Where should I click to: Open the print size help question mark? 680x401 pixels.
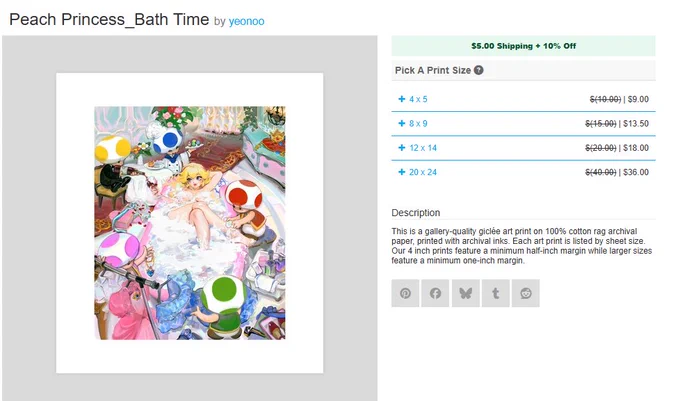pyautogui.click(x=478, y=70)
